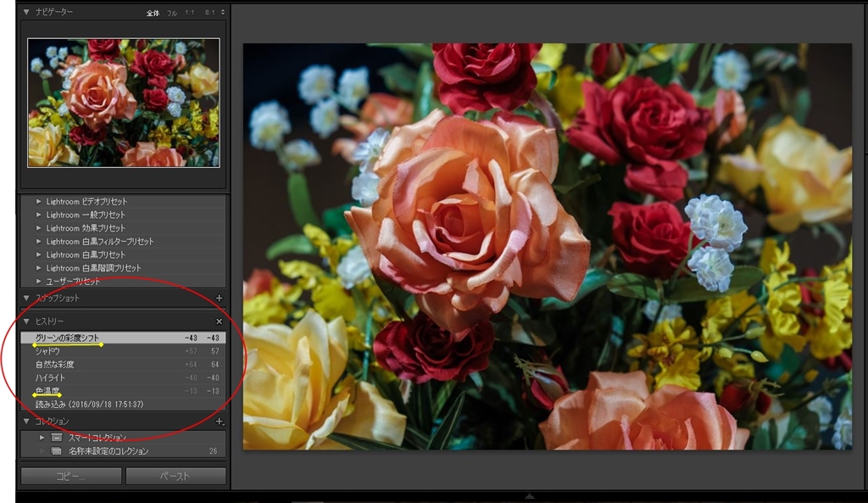Click the bottom panel reveal arrow
Screen dimensions: 868x503
point(529,496)
